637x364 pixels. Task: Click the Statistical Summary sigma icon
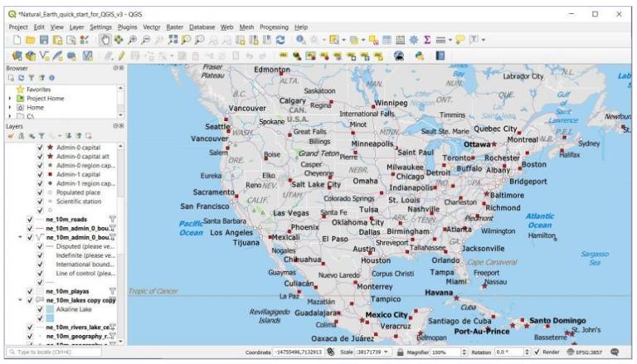(427, 40)
